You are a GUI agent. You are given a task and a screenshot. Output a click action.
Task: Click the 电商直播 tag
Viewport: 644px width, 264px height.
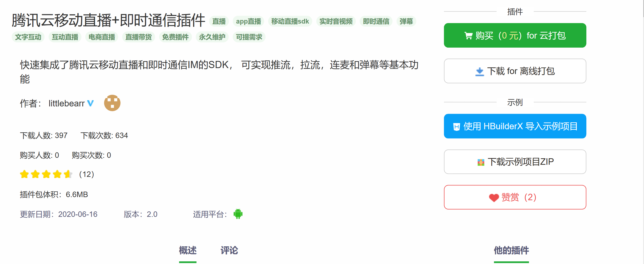(102, 37)
